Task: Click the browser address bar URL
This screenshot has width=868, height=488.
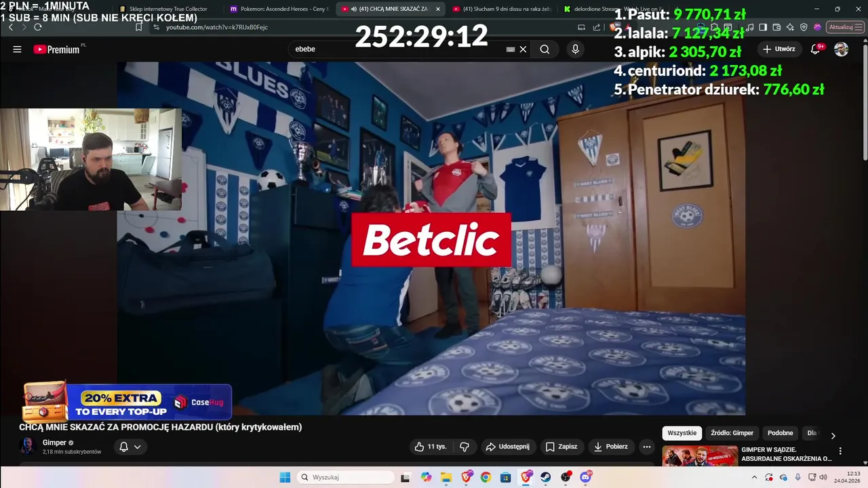Action: click(x=217, y=27)
